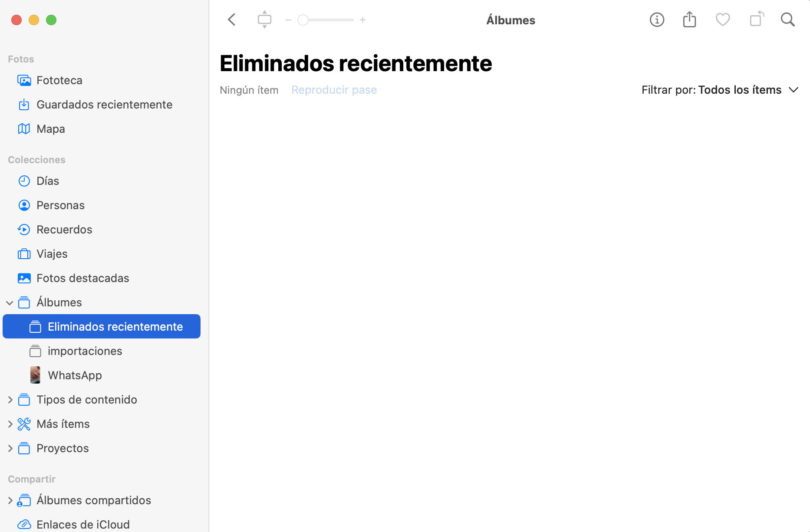
Task: Select the WhatsApp album thumbnail
Action: [35, 375]
